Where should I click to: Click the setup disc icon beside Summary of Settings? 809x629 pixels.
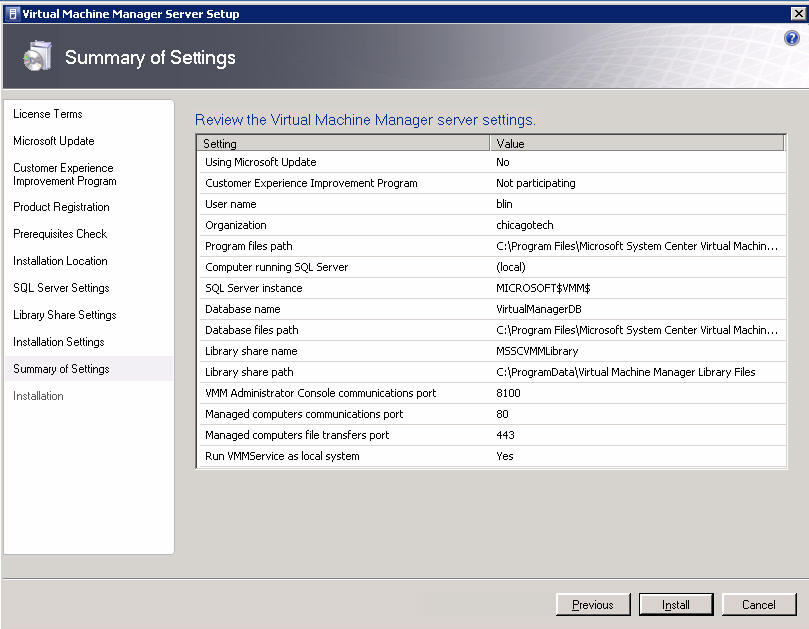coord(37,56)
